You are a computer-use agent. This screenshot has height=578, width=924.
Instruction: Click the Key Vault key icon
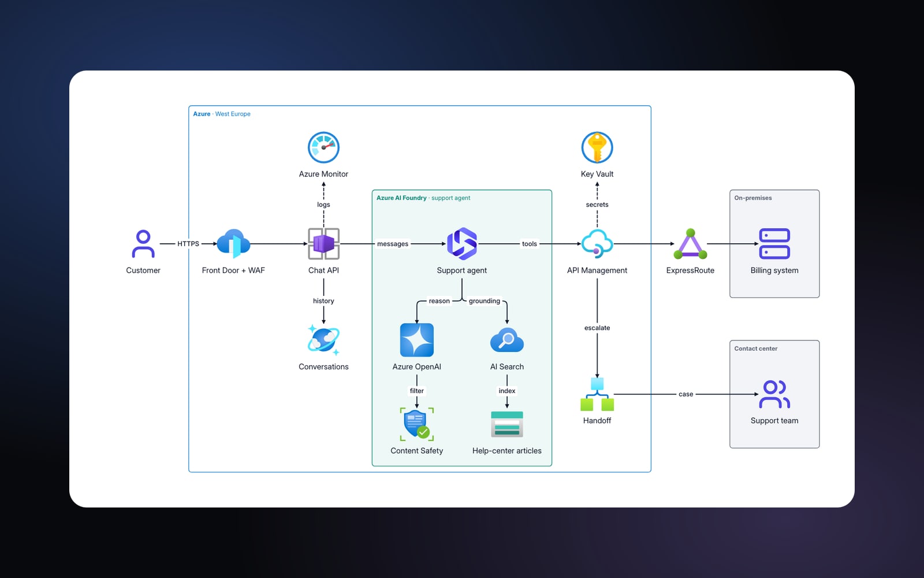point(597,147)
